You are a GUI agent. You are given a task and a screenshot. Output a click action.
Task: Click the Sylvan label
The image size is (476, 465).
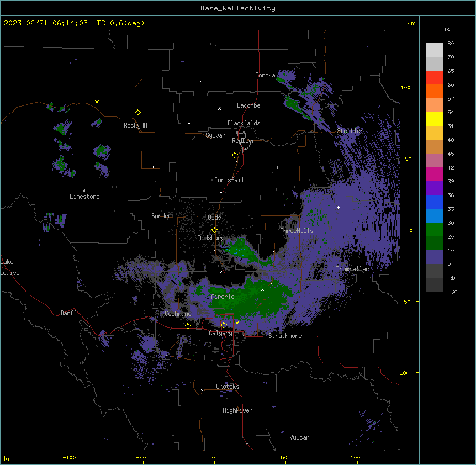tap(215, 135)
